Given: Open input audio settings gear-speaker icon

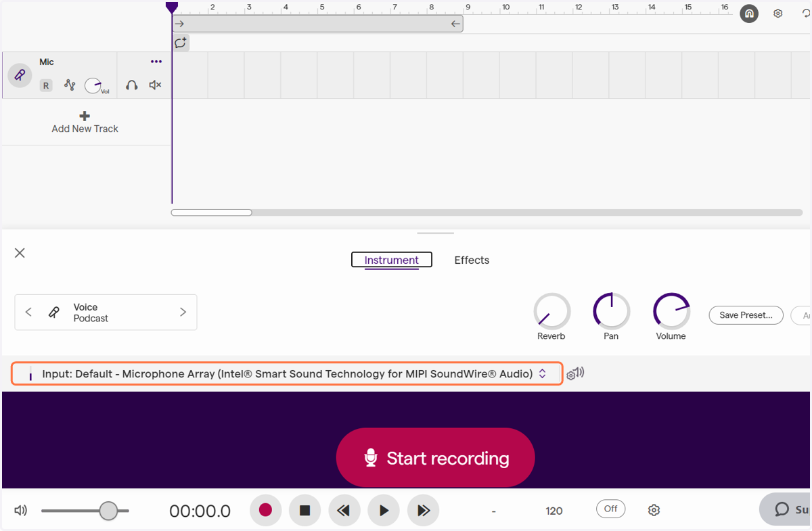Looking at the screenshot, I should pos(575,374).
